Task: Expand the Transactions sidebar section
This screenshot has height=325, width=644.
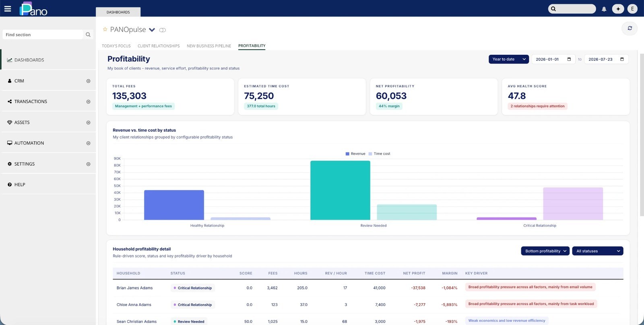Action: (88, 101)
